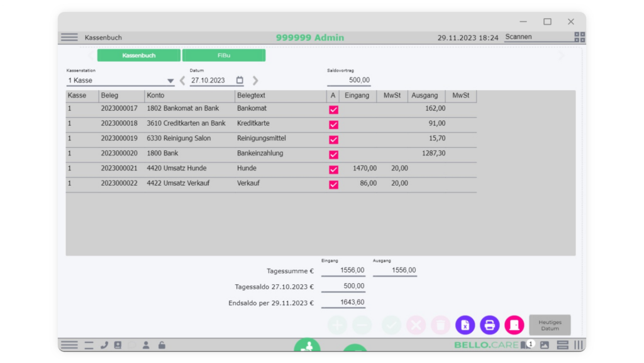Go to the next date arrow

255,81
